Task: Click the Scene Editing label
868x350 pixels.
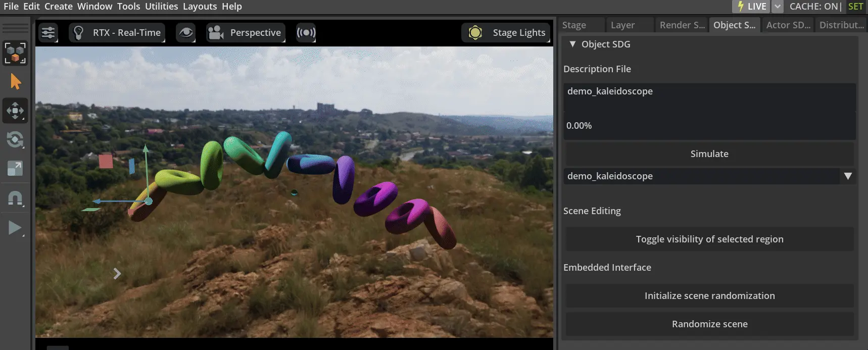Action: (592, 211)
